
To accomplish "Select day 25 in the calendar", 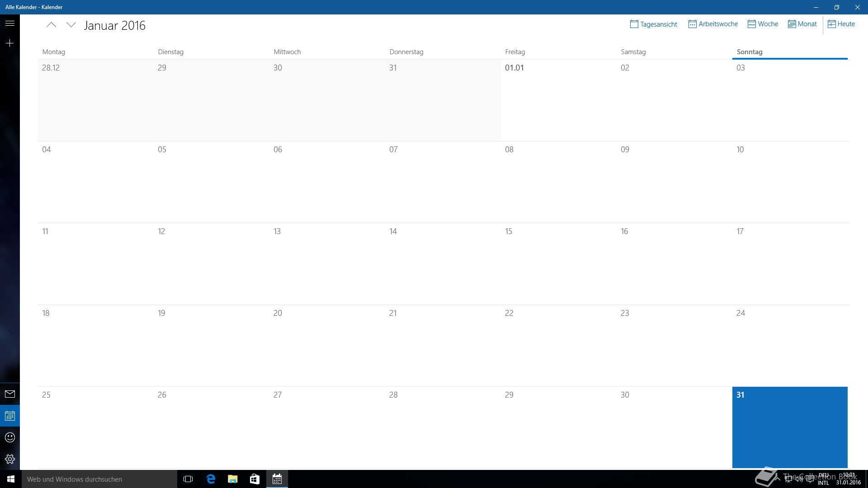I will pyautogui.click(x=96, y=427).
